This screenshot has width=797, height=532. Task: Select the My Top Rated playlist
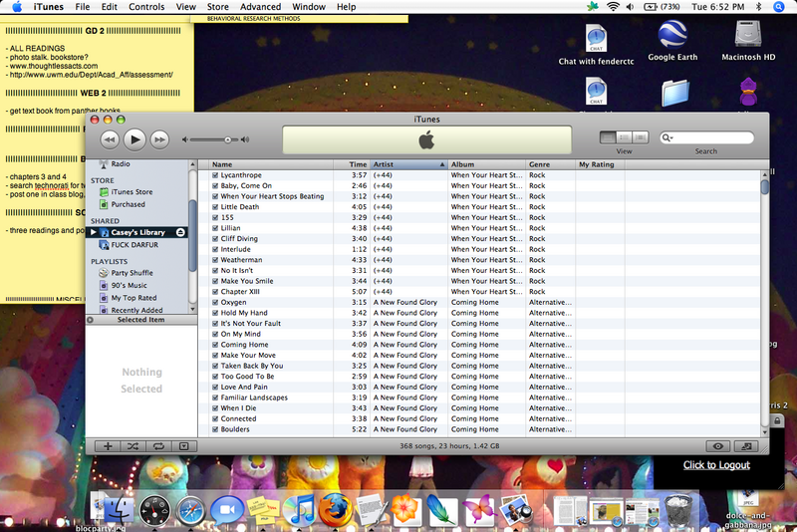tap(133, 298)
